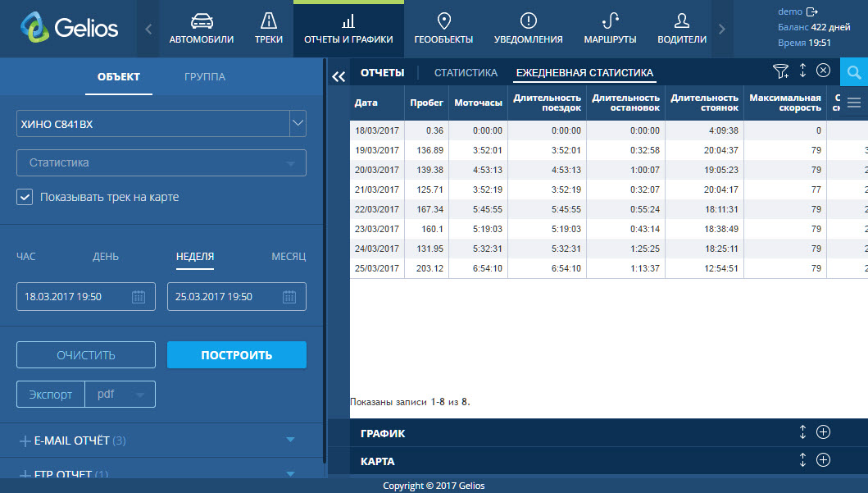This screenshot has height=493, width=868.
Task: Collapse the left panel with double chevron
Action: click(338, 75)
